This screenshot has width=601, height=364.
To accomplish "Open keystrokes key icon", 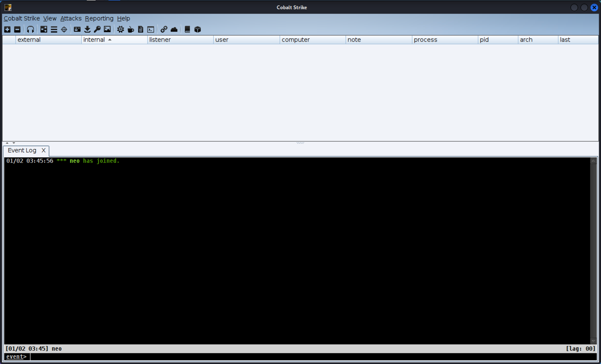I will pyautogui.click(x=97, y=29).
